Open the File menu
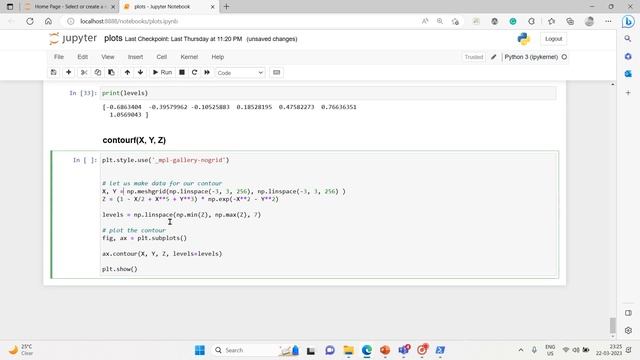Screen dimensions: 640x360 tap(59, 57)
